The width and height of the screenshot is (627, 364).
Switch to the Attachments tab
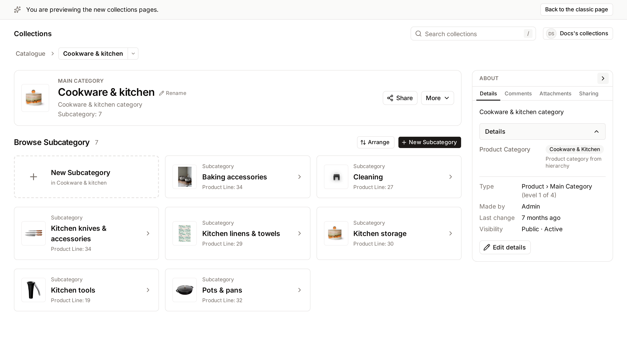click(x=555, y=94)
